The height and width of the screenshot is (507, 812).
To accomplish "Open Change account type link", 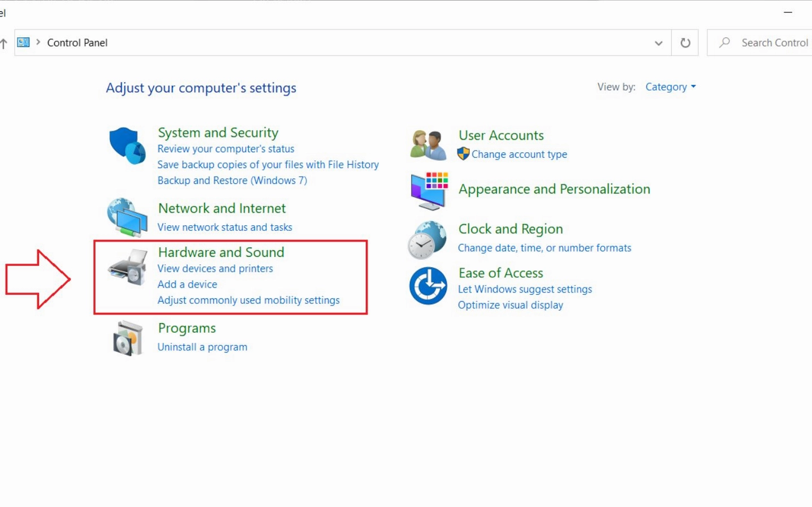I will coord(519,154).
